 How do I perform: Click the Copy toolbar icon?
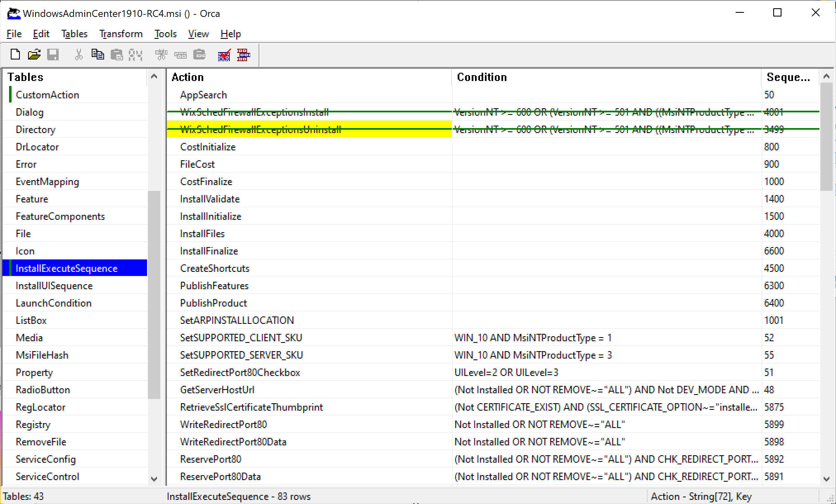tap(97, 55)
